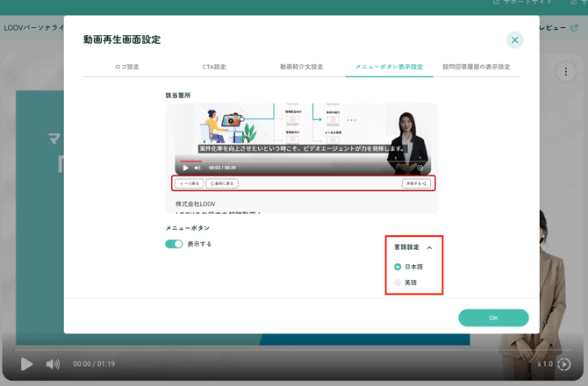Click the play icon in preview image
This screenshot has height=386, width=588.
185,168
